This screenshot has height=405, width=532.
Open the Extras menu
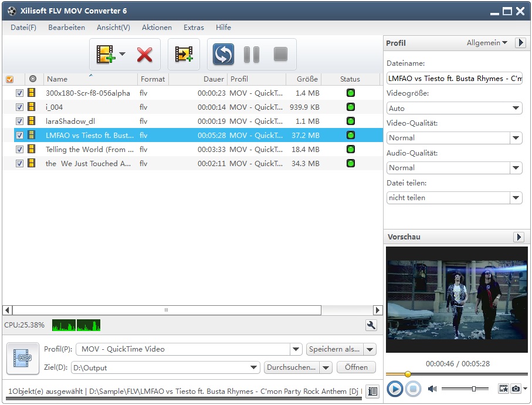click(194, 28)
